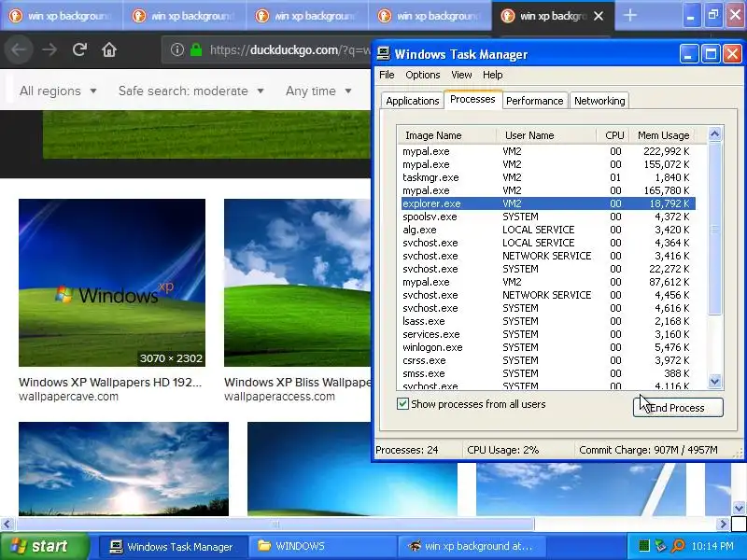Click the End Process button
Viewport: 747px width, 560px height.
coord(678,408)
